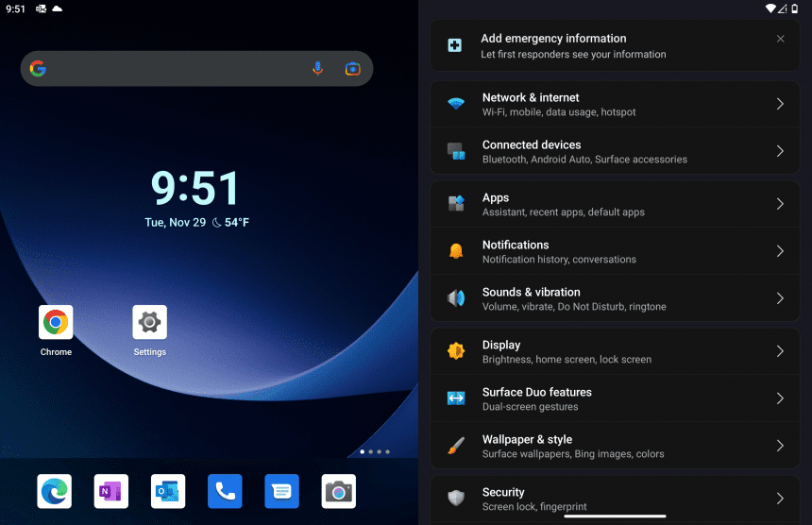The width and height of the screenshot is (812, 525).
Task: Click "Wi-Fi, mobile, data usage, hotspot" text
Action: click(x=559, y=111)
